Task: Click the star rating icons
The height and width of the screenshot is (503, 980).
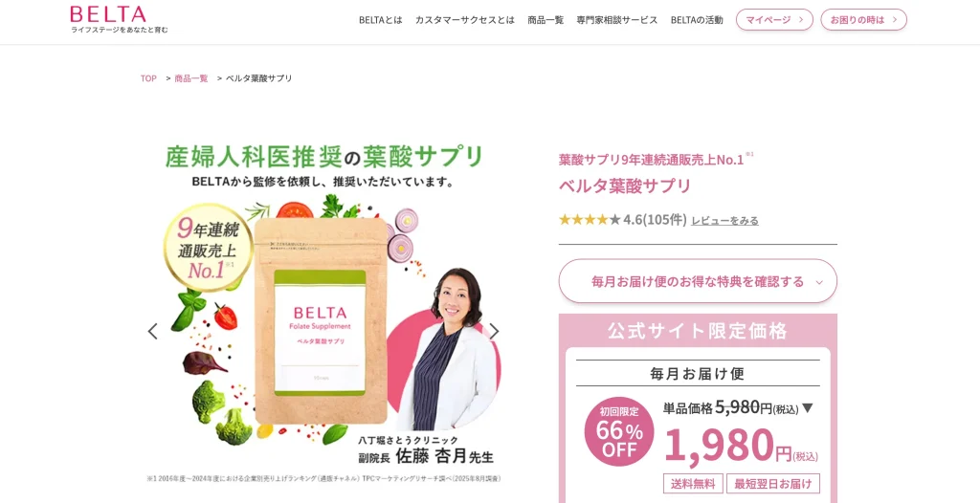Action: point(590,219)
